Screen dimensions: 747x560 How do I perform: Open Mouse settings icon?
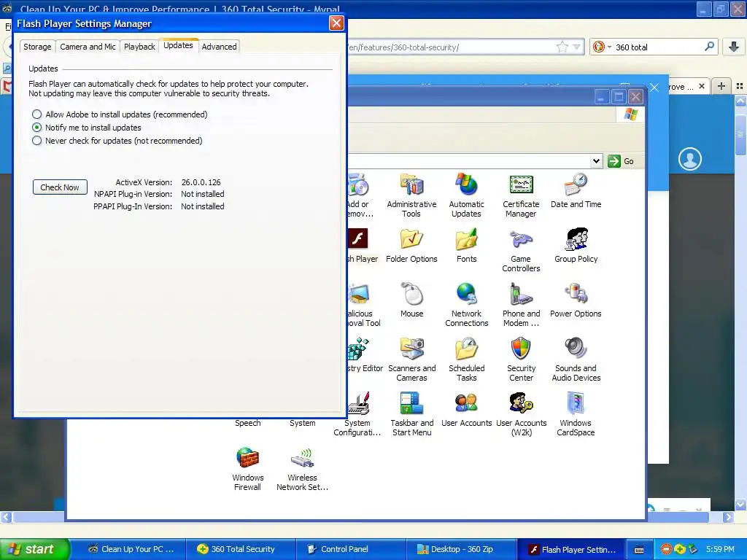point(411,300)
